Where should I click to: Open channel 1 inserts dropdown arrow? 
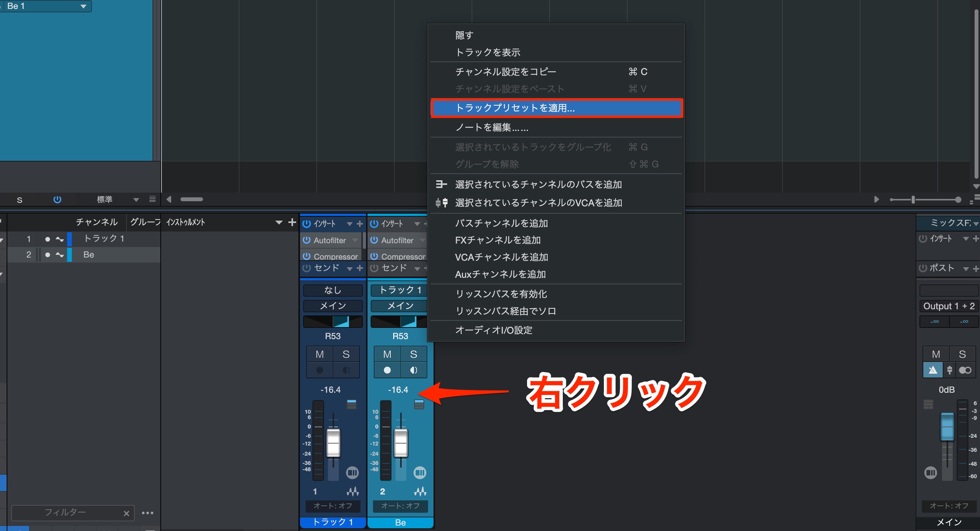(349, 224)
